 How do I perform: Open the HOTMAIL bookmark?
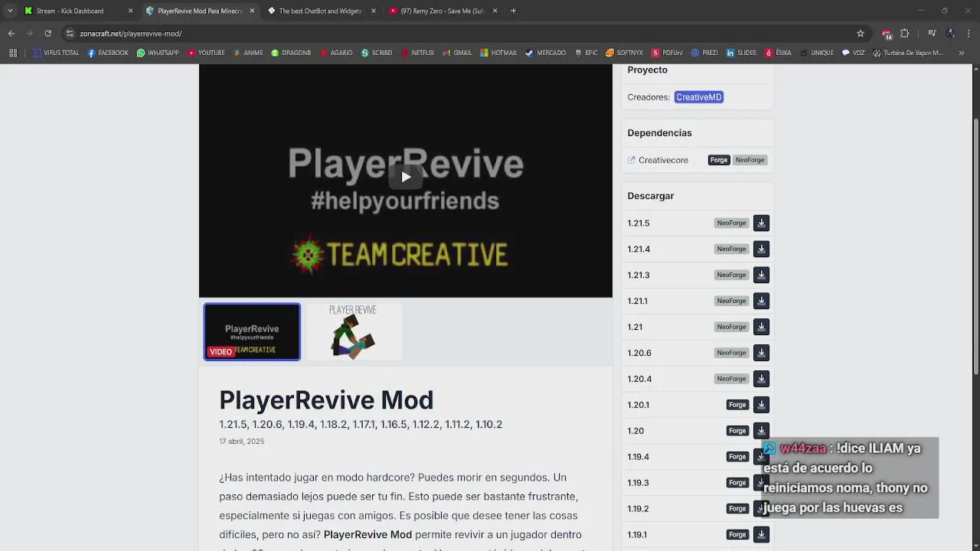499,53
